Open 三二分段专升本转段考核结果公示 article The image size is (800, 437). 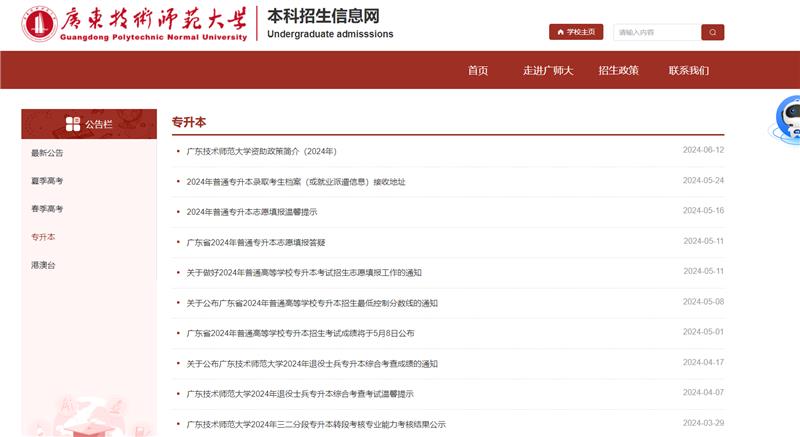(x=316, y=424)
